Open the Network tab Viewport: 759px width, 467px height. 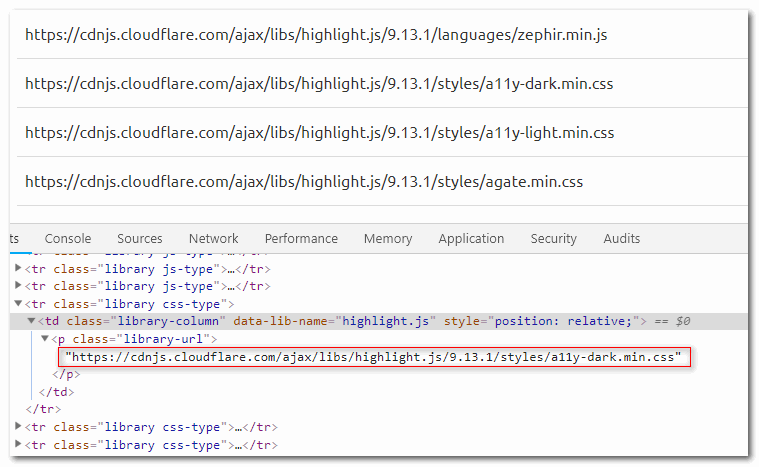(x=213, y=239)
